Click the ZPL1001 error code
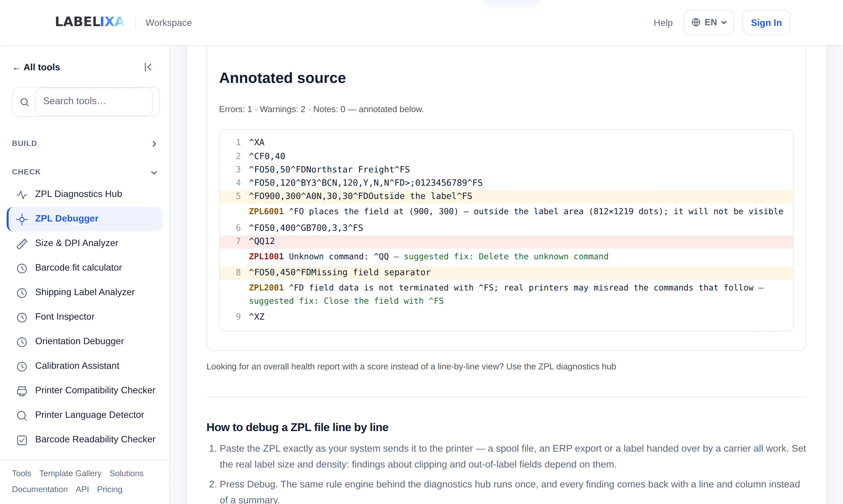This screenshot has width=843, height=504. (x=266, y=256)
